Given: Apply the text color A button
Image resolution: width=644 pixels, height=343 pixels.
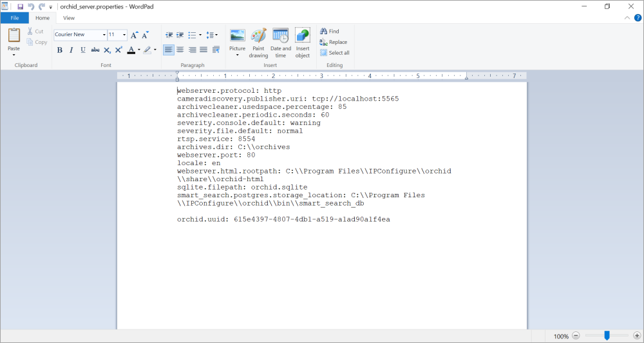Looking at the screenshot, I should [131, 50].
